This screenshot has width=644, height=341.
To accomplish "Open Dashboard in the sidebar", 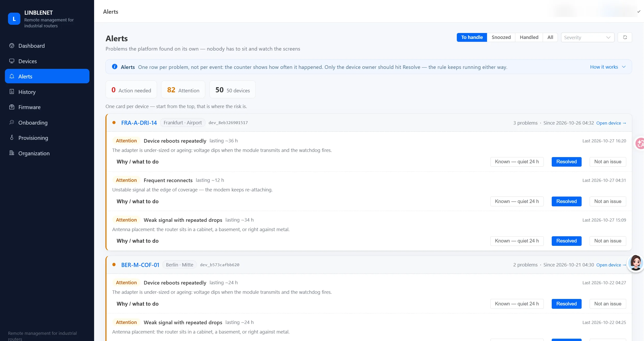I will [x=47, y=46].
